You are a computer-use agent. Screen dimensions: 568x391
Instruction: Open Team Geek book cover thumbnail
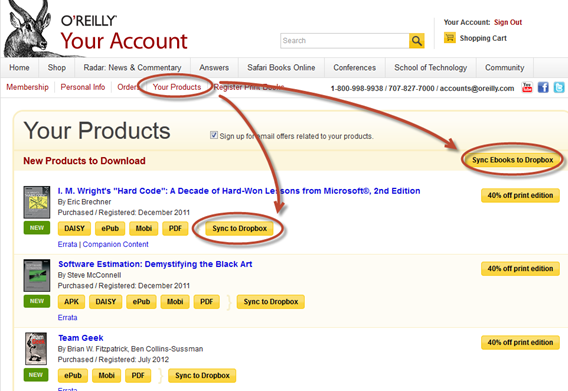(x=36, y=349)
